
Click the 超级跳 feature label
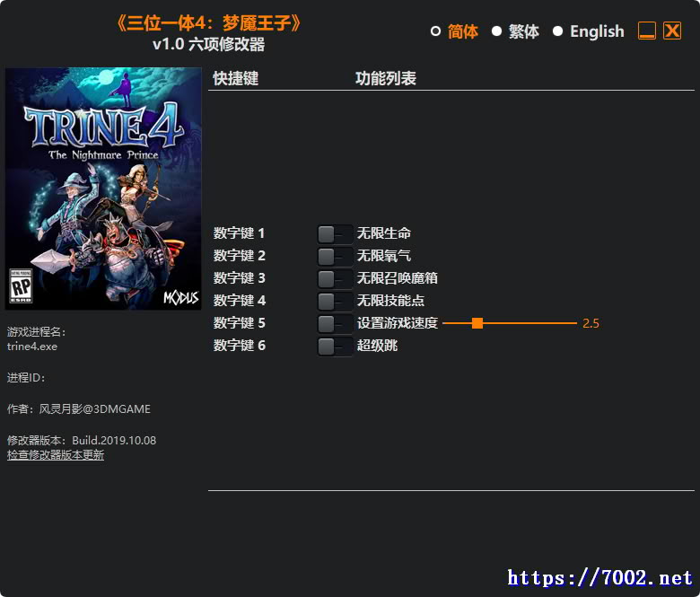[x=377, y=345]
